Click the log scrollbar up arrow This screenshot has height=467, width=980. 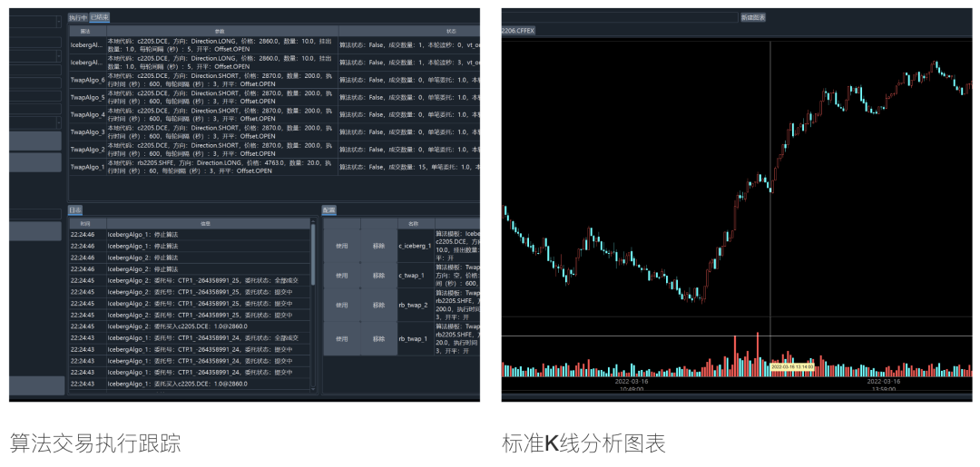coord(313,221)
